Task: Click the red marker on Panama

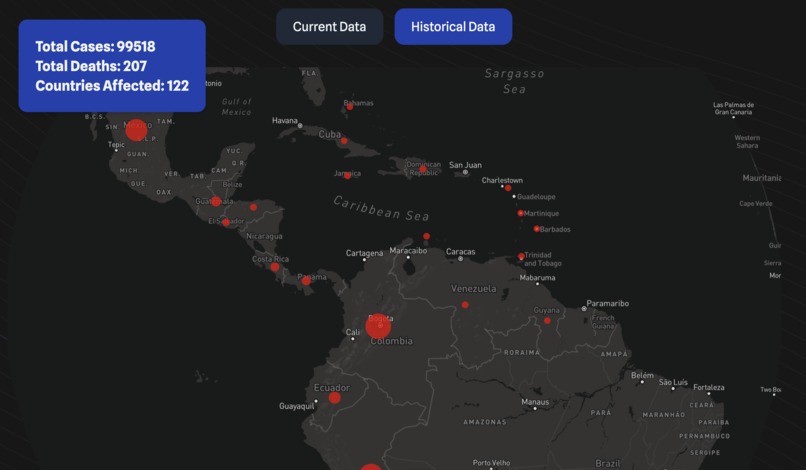Action: point(306,281)
